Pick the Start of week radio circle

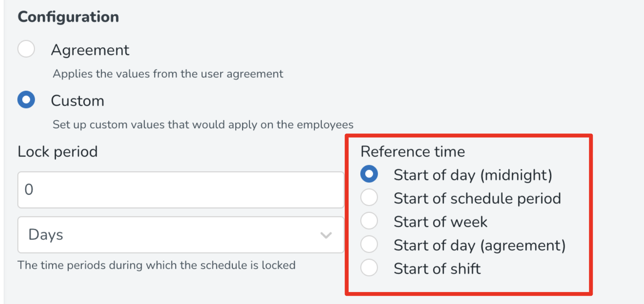369,221
